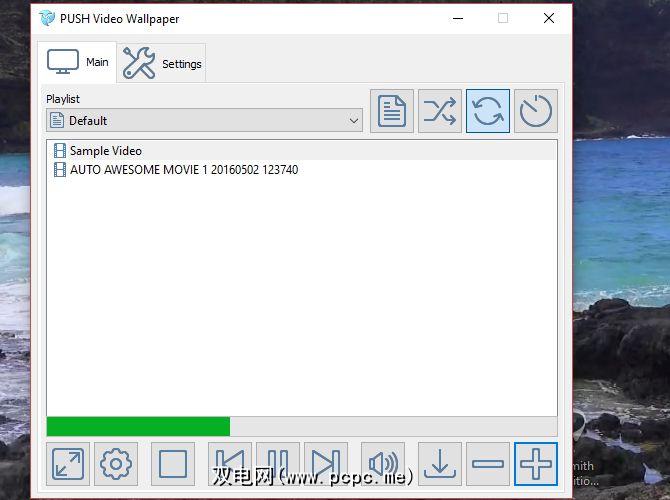Viewport: 670px width, 500px height.
Task: Skip to the previous video
Action: pos(230,464)
